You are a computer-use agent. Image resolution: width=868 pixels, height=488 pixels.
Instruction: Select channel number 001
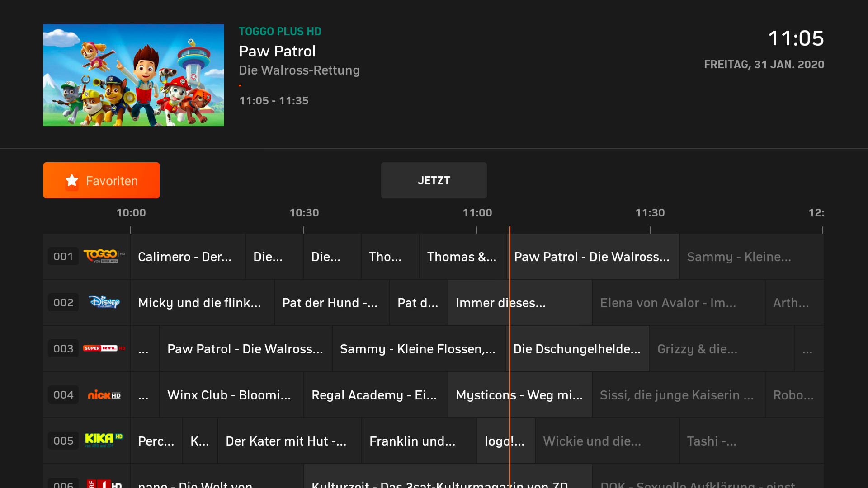pos(63,257)
